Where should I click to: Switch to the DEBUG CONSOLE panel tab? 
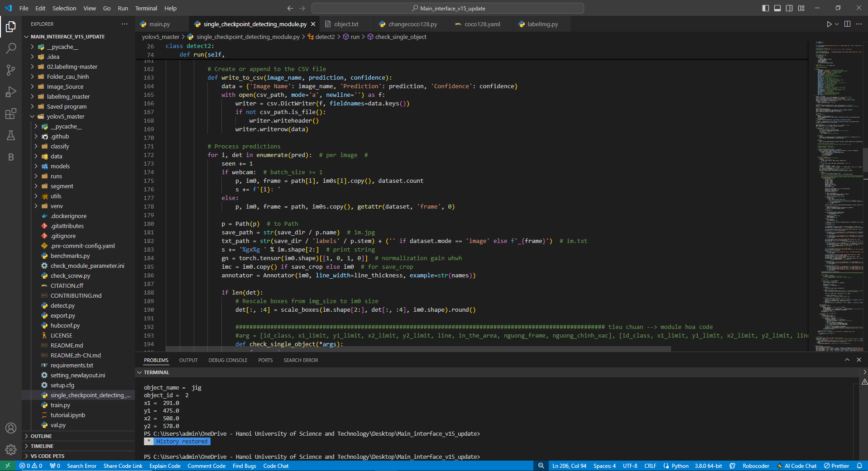click(228, 360)
